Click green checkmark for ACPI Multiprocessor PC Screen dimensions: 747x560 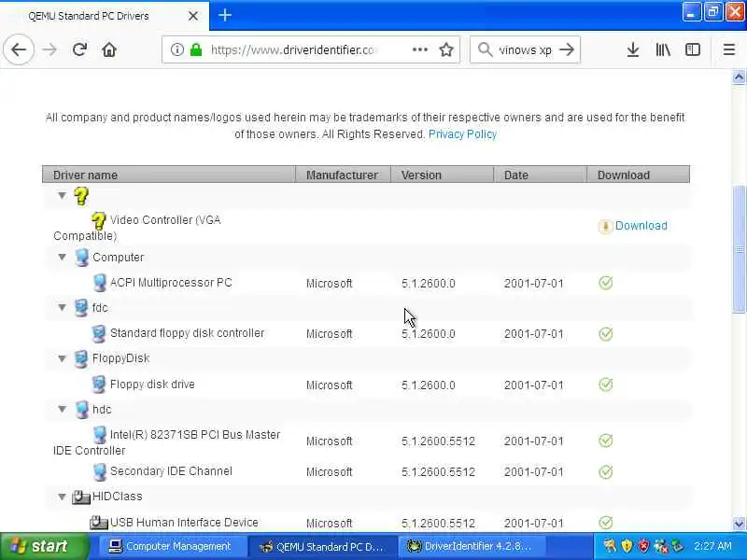pyautogui.click(x=605, y=283)
